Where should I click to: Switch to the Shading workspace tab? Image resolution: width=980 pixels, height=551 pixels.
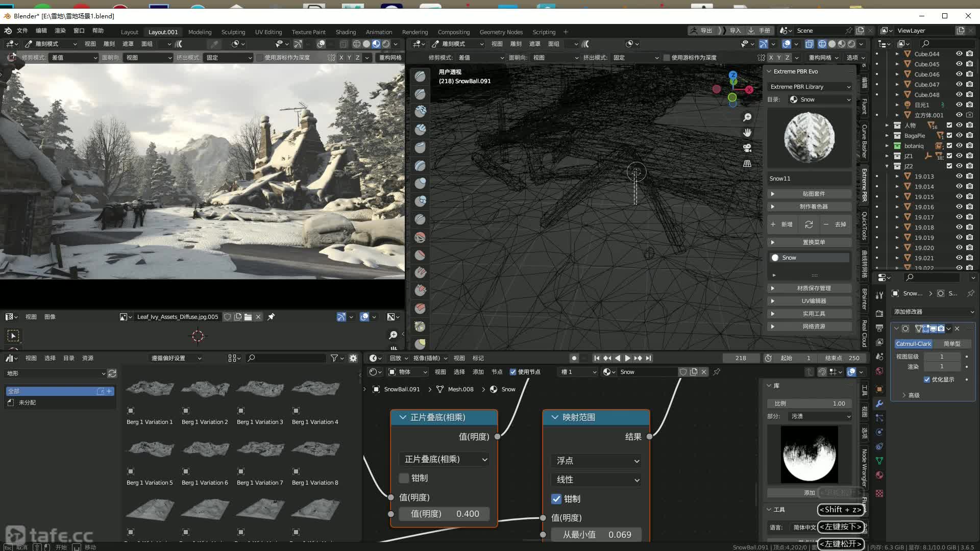click(x=346, y=32)
